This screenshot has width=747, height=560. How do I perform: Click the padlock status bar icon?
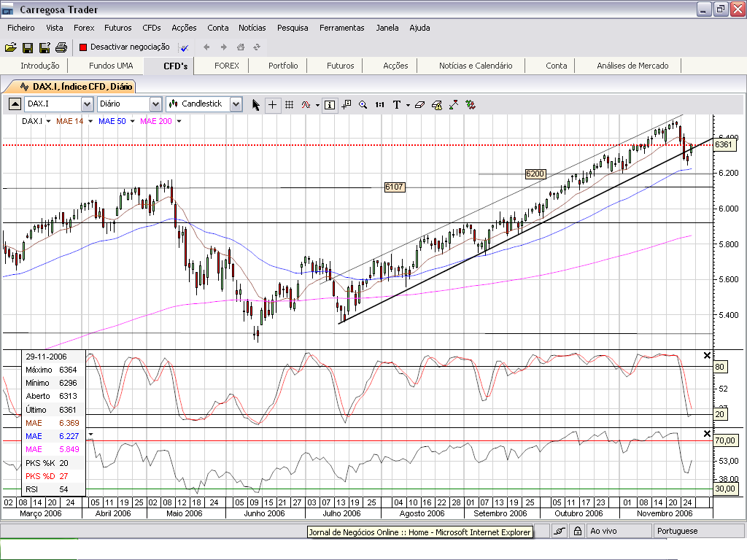coord(578,531)
